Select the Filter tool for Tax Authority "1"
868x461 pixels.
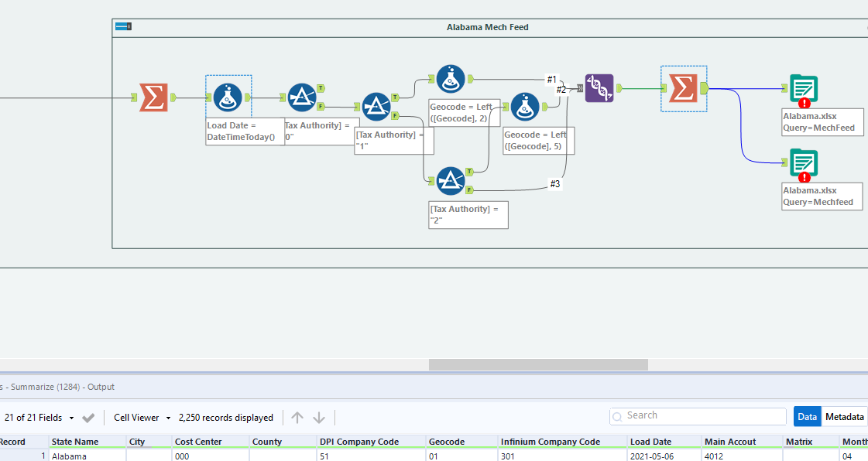376,108
